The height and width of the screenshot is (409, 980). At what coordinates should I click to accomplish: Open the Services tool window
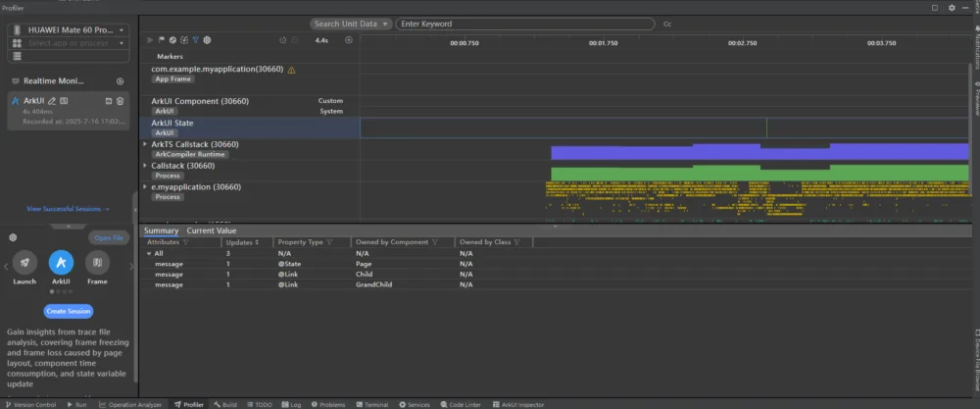(x=415, y=405)
